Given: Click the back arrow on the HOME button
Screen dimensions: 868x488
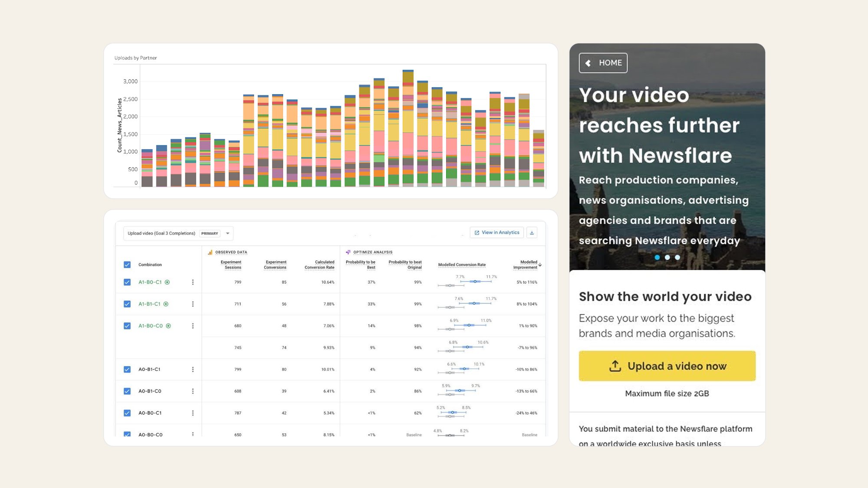Looking at the screenshot, I should 588,63.
